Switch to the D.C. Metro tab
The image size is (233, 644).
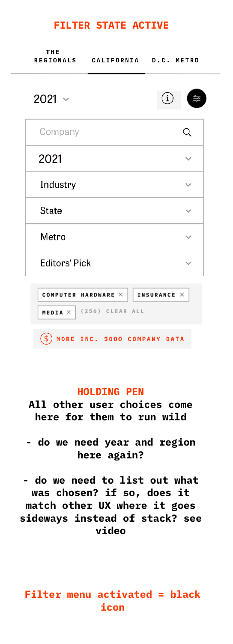click(176, 60)
